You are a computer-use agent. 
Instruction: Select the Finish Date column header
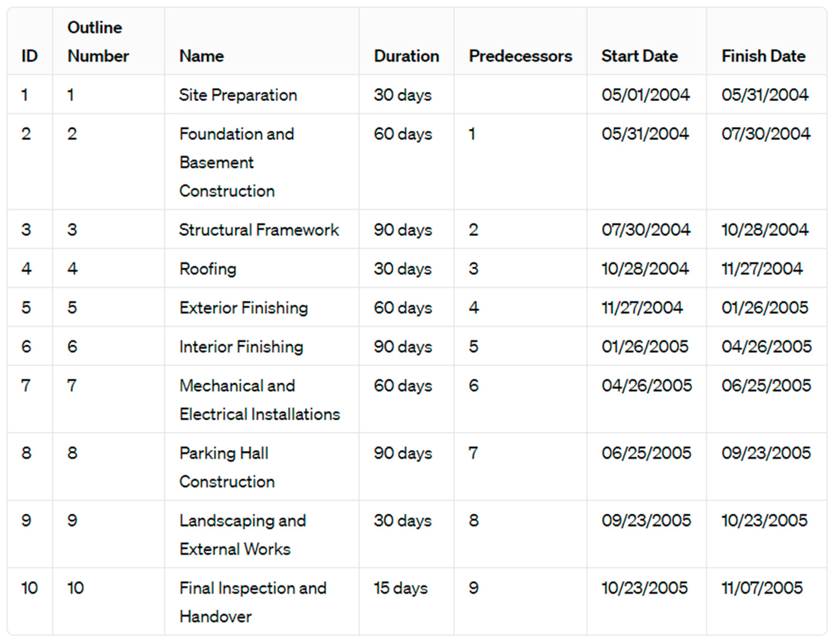763,56
